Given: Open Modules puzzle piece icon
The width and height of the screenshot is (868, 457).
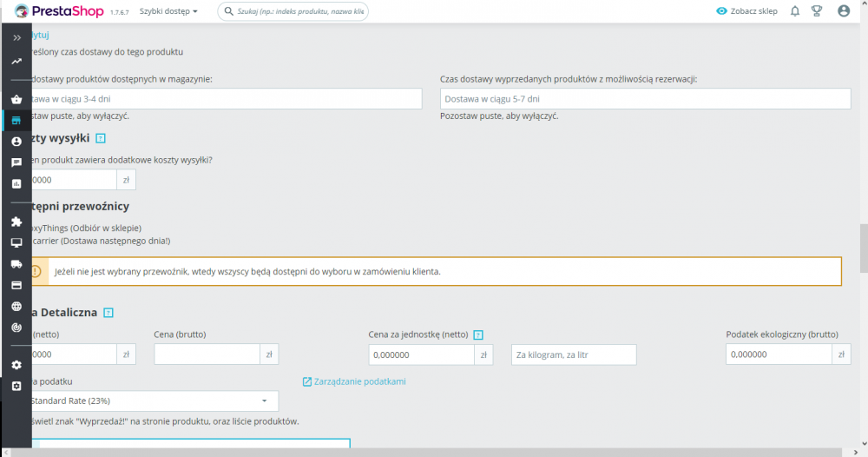Looking at the screenshot, I should click(16, 222).
